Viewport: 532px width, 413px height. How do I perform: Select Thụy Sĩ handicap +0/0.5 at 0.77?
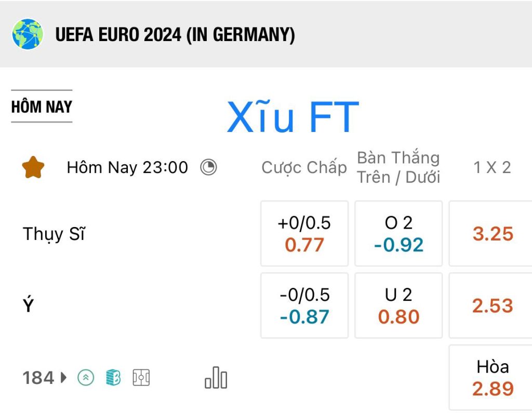tap(304, 233)
